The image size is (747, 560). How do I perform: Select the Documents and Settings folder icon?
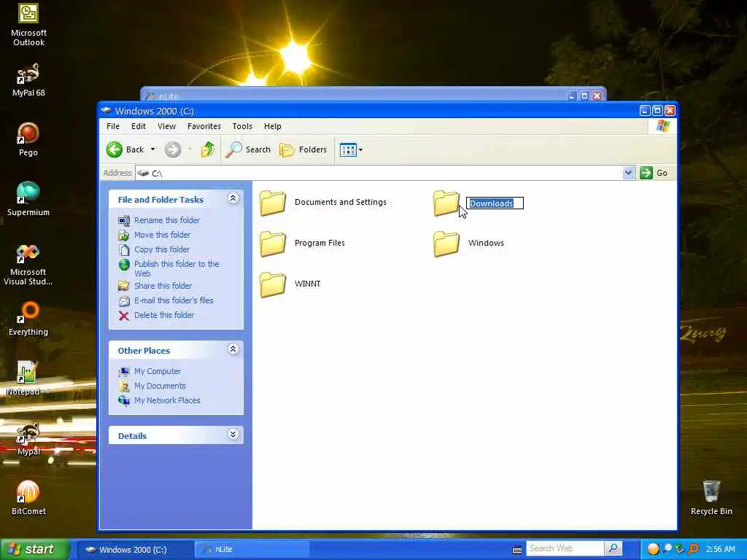(x=273, y=203)
